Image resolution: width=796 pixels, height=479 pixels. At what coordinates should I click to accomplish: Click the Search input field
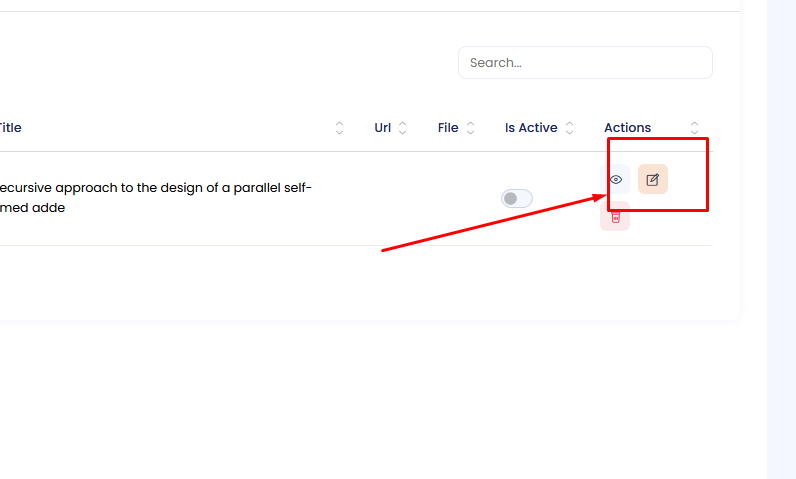(585, 62)
